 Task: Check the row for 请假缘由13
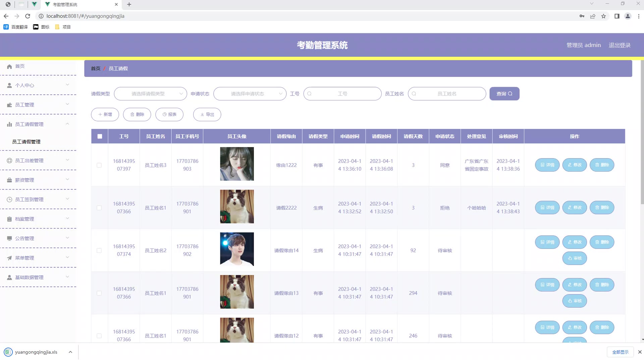tap(99, 293)
